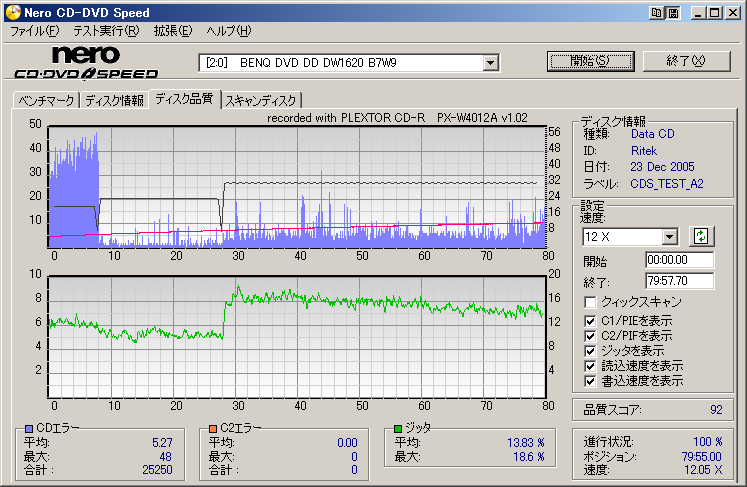Uncheck the ジッタを表示 checkbox
Viewport: 747px width, 487px height.
click(x=591, y=351)
